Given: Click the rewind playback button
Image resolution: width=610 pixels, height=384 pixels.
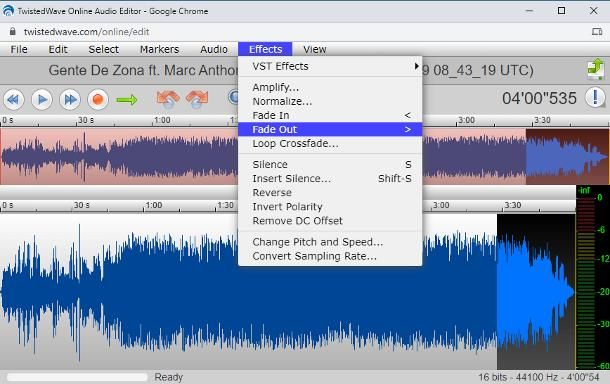Looking at the screenshot, I should coord(14,100).
